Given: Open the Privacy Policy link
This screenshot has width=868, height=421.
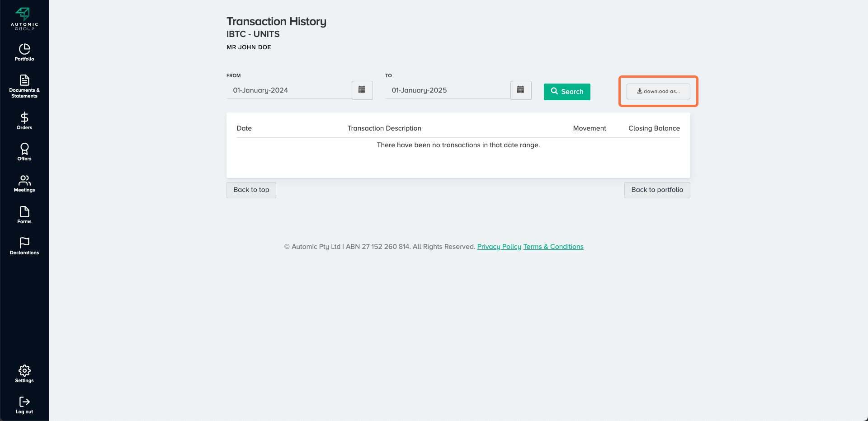Looking at the screenshot, I should tap(499, 247).
